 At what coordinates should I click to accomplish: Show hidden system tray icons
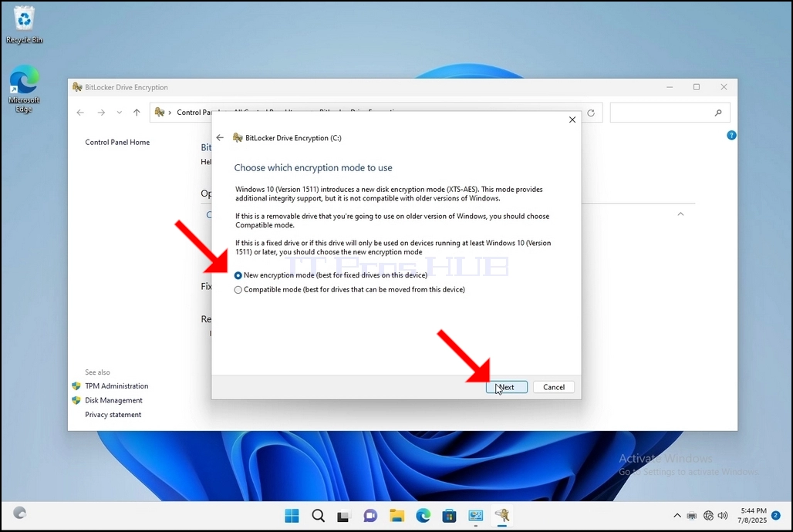677,516
